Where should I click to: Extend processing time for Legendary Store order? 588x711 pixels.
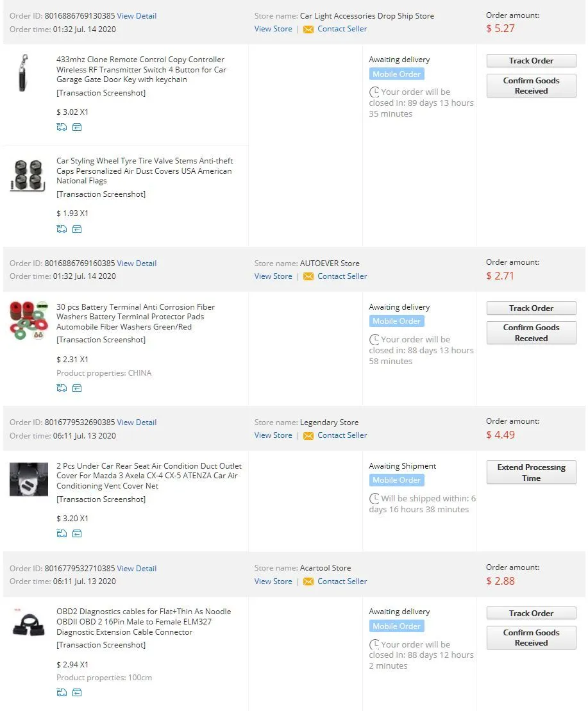(x=531, y=473)
